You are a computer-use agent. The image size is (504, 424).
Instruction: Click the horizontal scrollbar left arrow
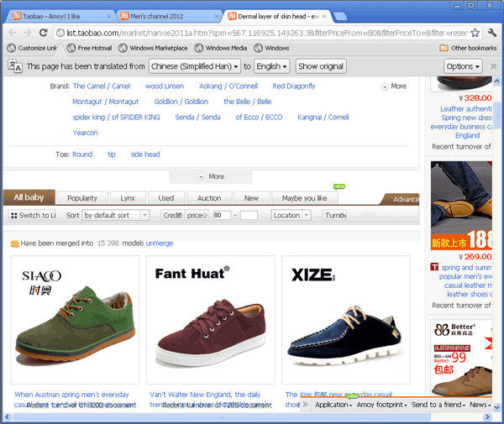(7, 417)
